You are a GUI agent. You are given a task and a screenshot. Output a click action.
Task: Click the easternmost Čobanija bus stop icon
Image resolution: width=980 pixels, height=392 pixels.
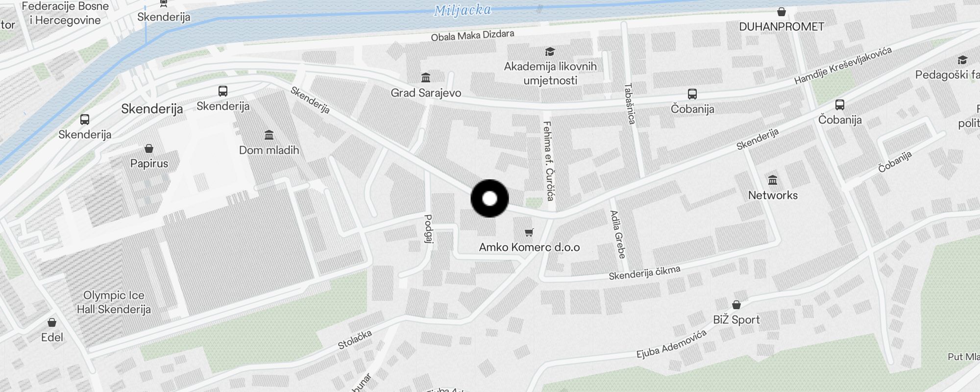pos(840,105)
